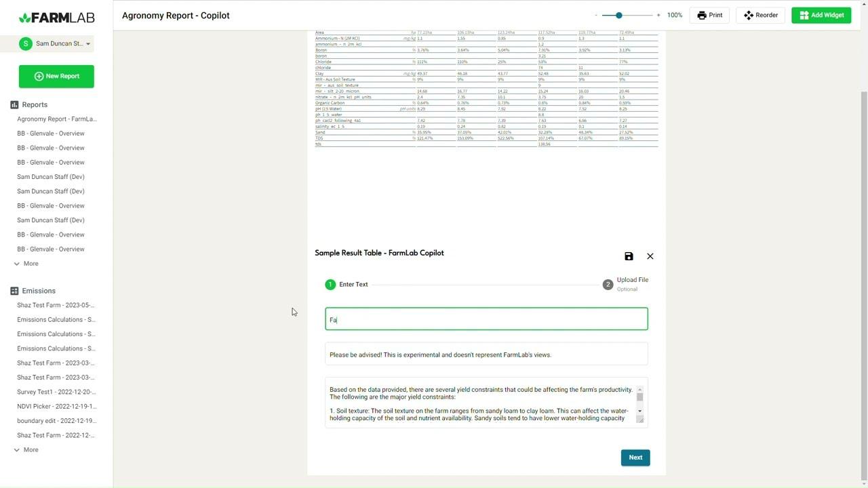Click the Sample Result Table - FarmLab Copilot heading
Screen dimensions: 868x488
coord(379,253)
